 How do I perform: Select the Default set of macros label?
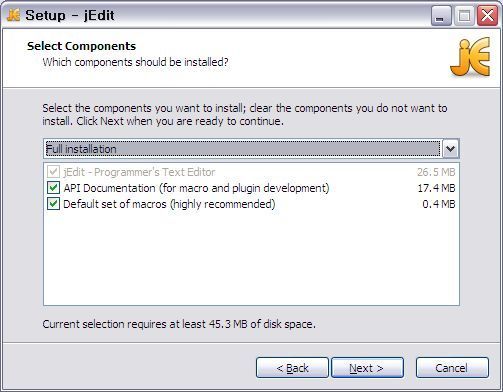(169, 204)
